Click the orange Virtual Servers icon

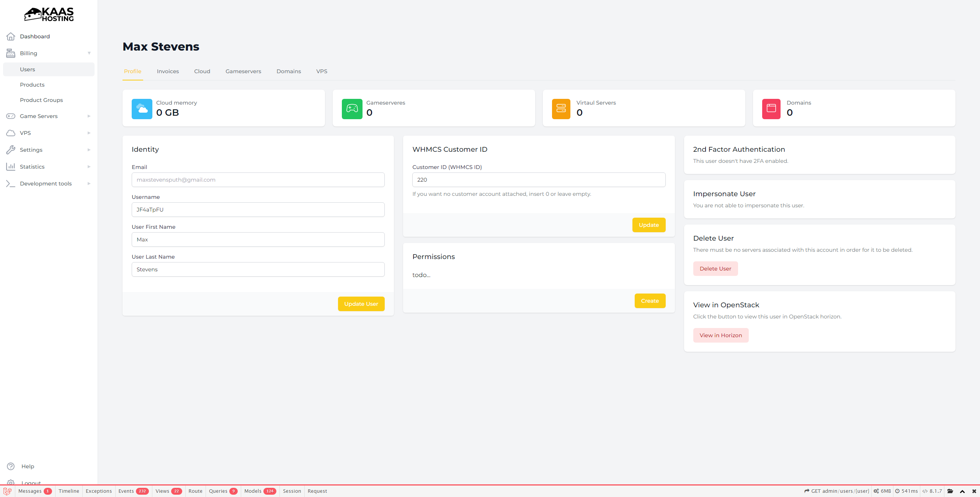pos(561,109)
